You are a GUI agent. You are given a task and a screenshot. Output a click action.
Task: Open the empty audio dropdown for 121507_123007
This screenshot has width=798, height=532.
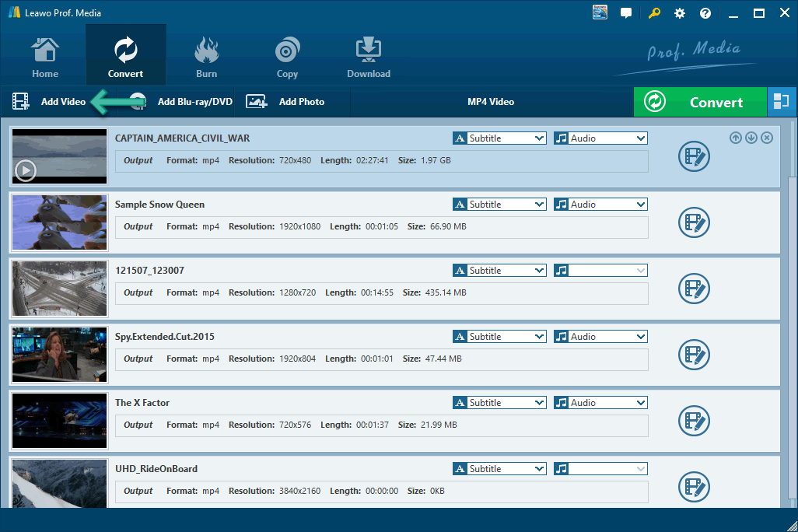coord(600,271)
